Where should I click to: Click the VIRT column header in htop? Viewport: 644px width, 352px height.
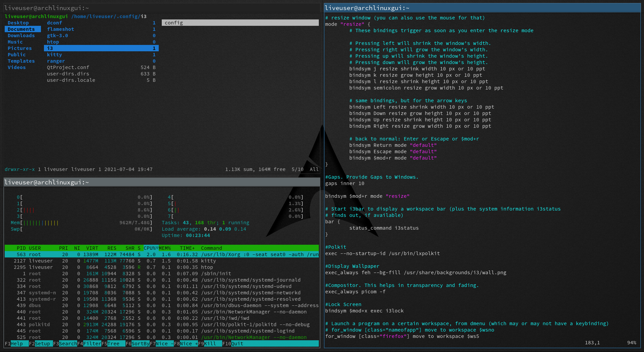point(92,248)
